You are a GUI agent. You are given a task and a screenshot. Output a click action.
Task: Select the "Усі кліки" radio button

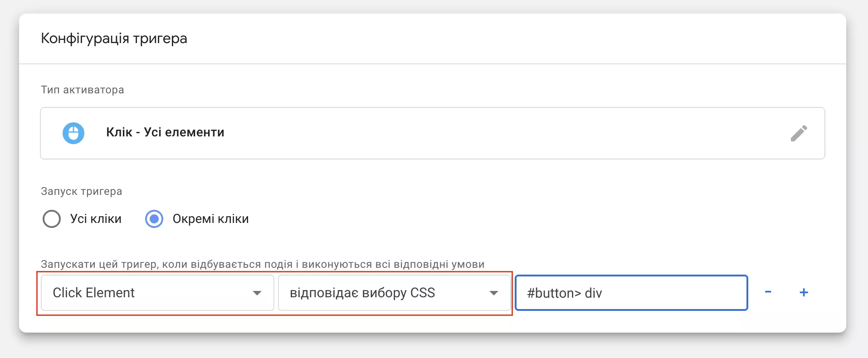(x=52, y=219)
